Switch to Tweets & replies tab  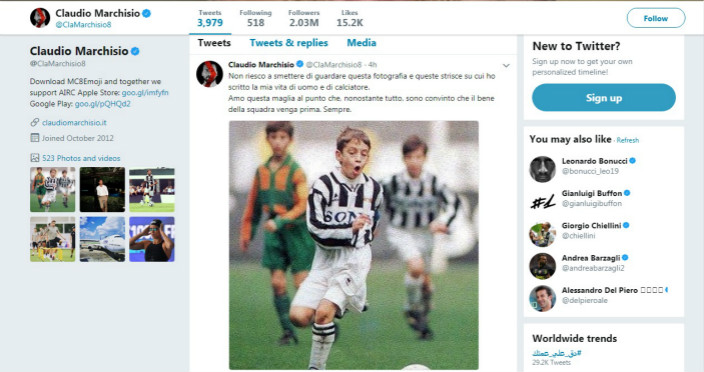[x=289, y=43]
